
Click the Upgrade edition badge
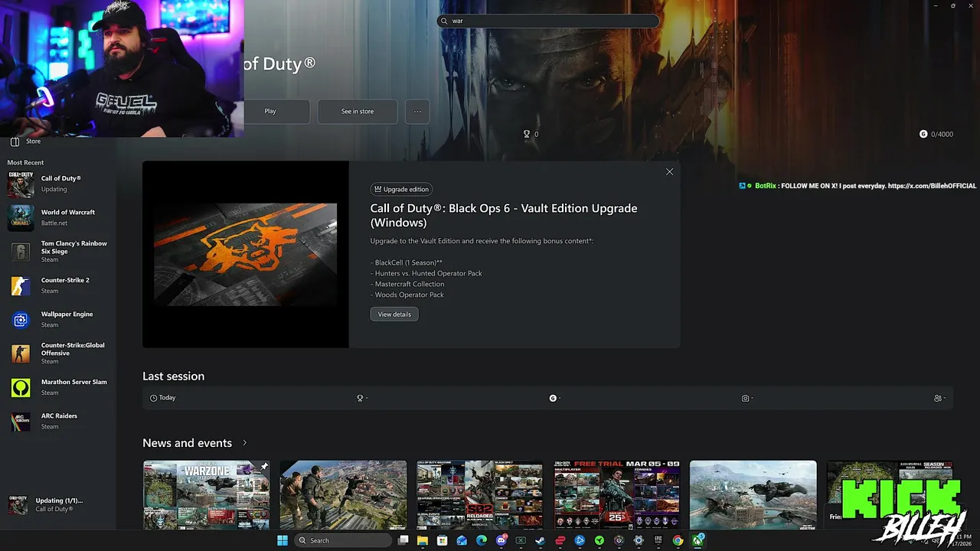tap(401, 189)
